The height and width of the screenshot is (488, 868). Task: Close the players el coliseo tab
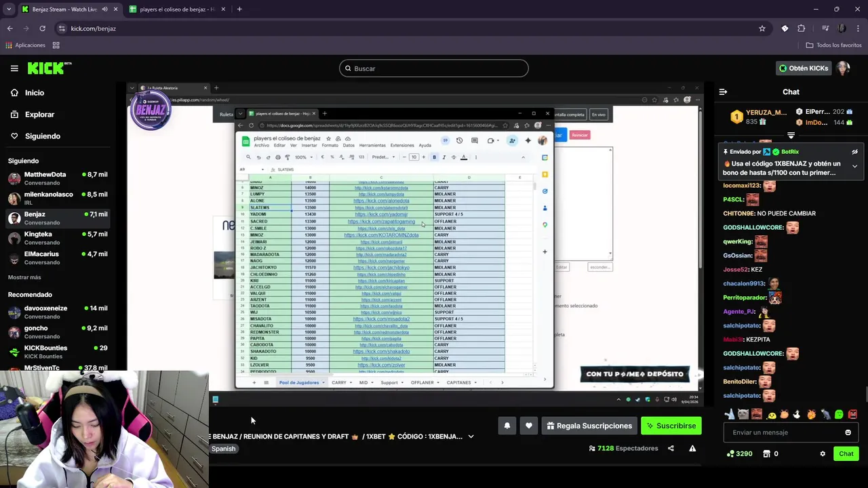click(222, 9)
